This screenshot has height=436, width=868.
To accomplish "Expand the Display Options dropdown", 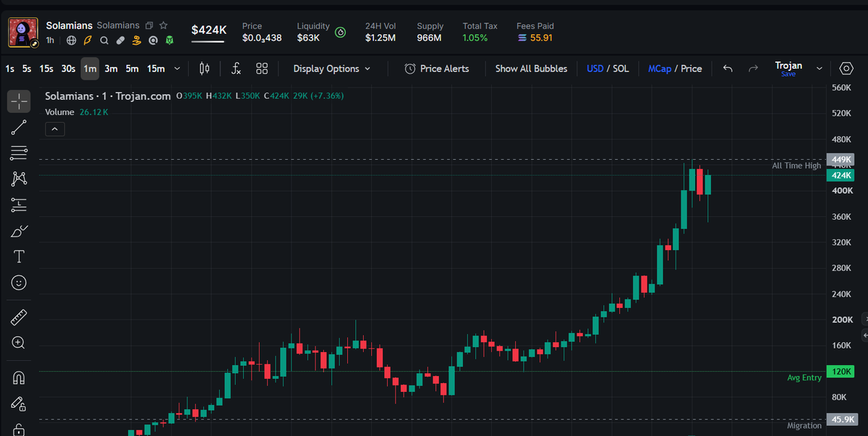I will 332,69.
